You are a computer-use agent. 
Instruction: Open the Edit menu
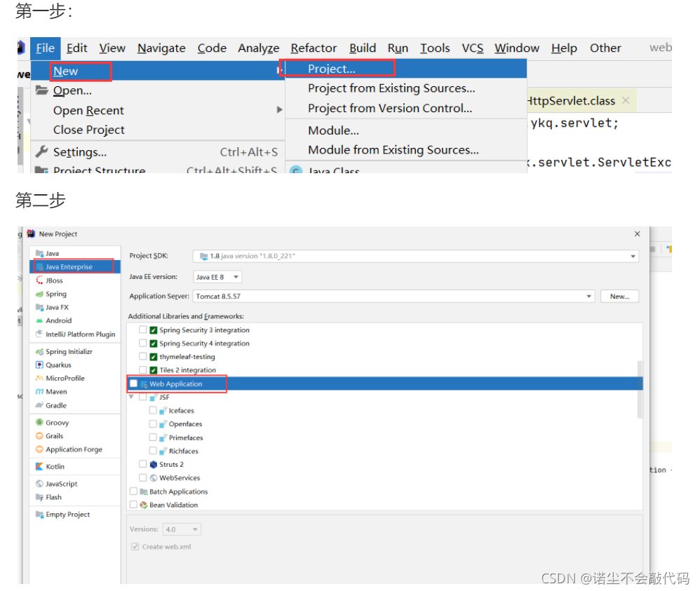tap(76, 48)
